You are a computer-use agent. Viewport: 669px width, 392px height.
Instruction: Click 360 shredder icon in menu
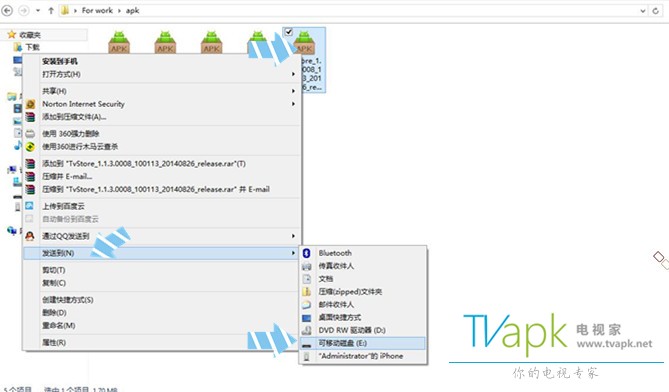(x=30, y=134)
